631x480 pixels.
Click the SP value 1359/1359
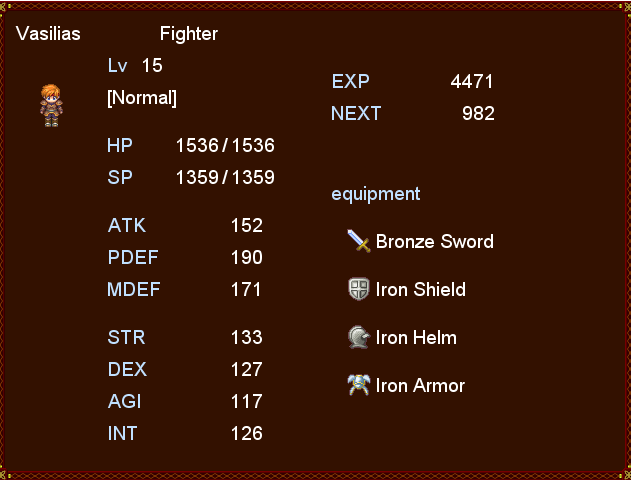click(x=225, y=177)
